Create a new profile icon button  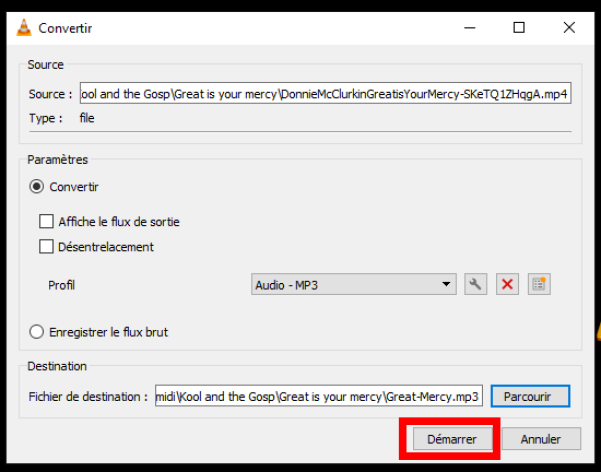coord(539,285)
